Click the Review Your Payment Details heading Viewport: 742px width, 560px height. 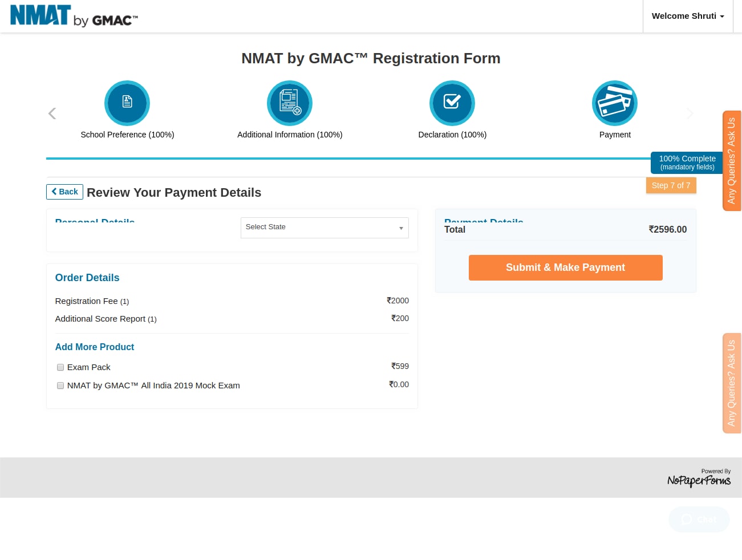(x=174, y=193)
